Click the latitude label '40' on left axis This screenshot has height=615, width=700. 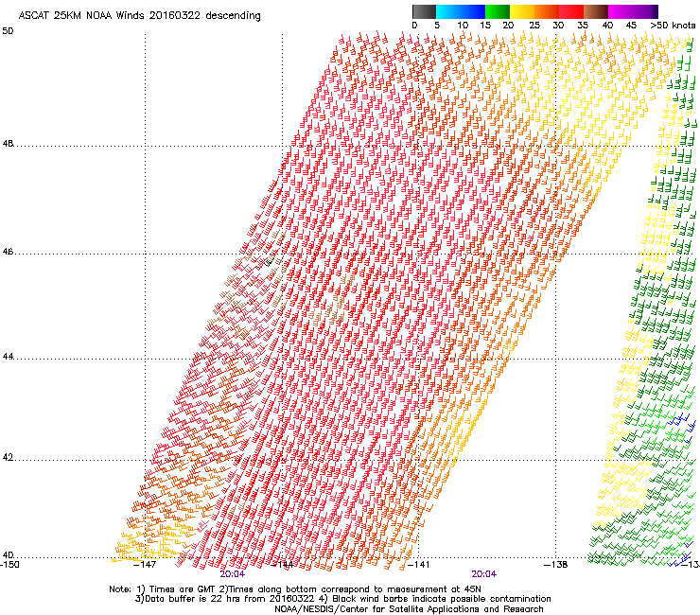click(8, 555)
